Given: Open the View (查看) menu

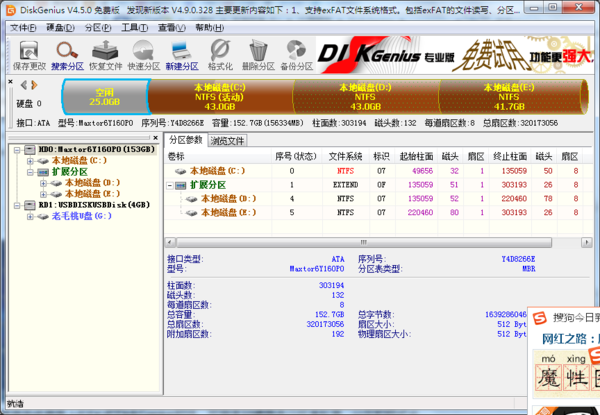Looking at the screenshot, I should [172, 28].
